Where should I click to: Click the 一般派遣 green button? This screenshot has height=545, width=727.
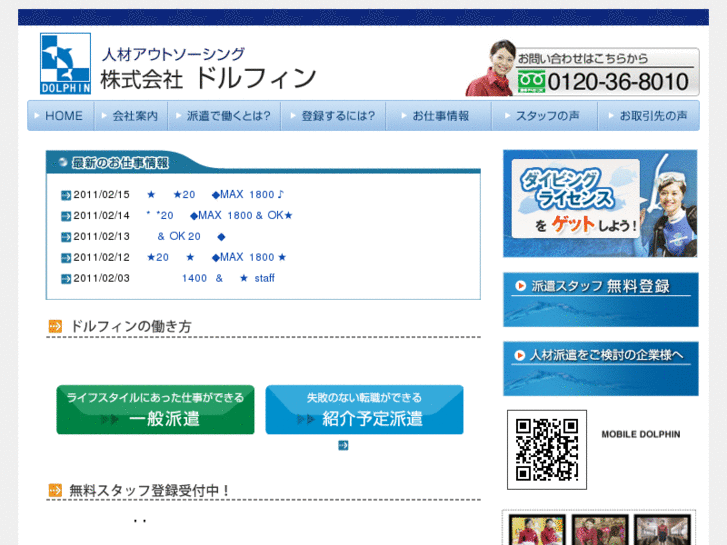(x=155, y=410)
